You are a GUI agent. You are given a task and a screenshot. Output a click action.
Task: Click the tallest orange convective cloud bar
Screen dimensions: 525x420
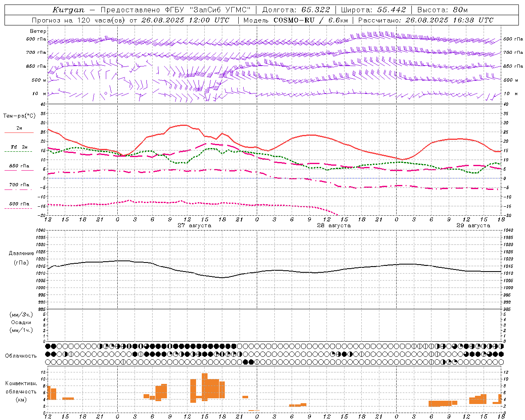(x=205, y=387)
